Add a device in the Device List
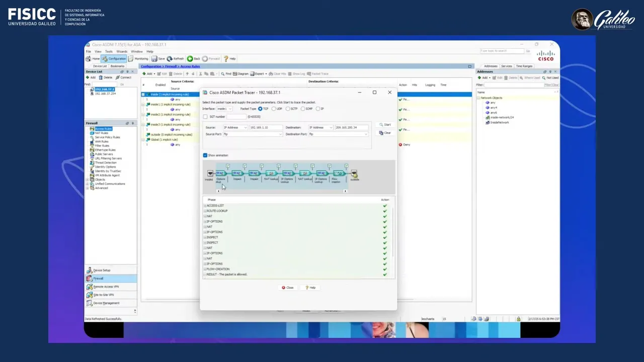This screenshot has height=362, width=644. [x=91, y=77]
